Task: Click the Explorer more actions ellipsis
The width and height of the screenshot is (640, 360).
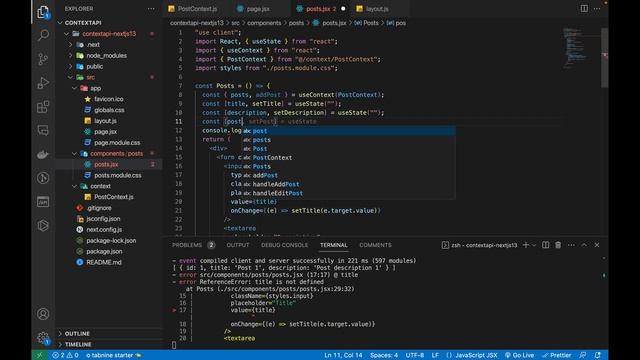Action: (151, 9)
